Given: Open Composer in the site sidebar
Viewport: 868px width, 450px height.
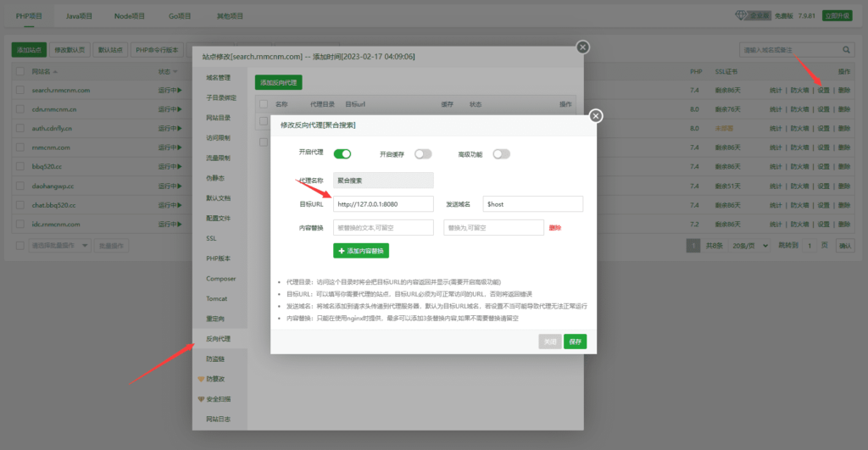Looking at the screenshot, I should coord(221,279).
